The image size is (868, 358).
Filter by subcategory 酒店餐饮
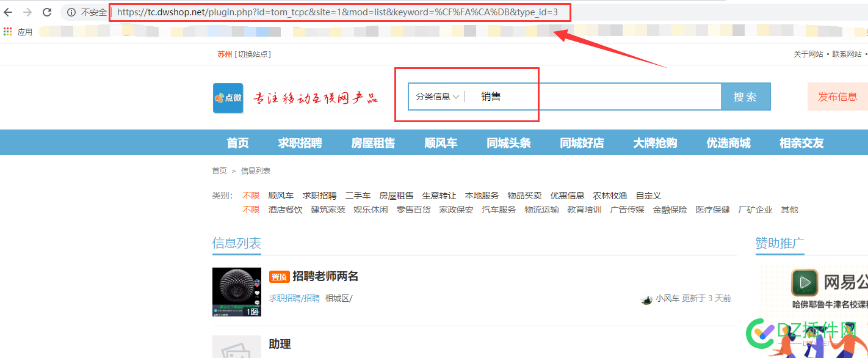[x=285, y=210]
